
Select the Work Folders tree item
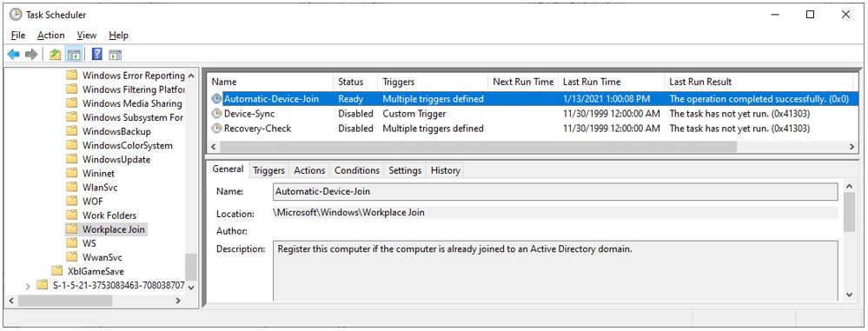point(109,215)
